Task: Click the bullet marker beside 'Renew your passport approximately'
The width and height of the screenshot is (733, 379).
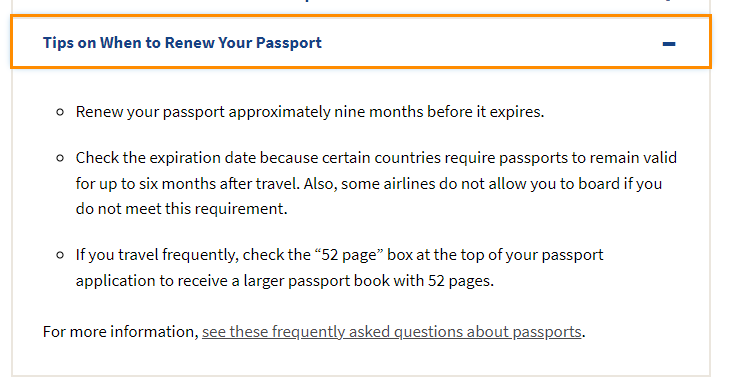Action: pyautogui.click(x=60, y=112)
